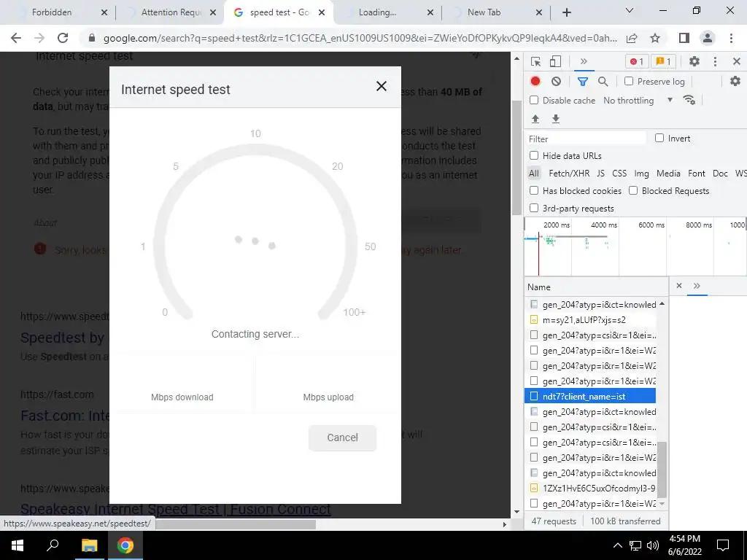This screenshot has height=560, width=747.
Task: Open a new browser tab
Action: coord(566,12)
